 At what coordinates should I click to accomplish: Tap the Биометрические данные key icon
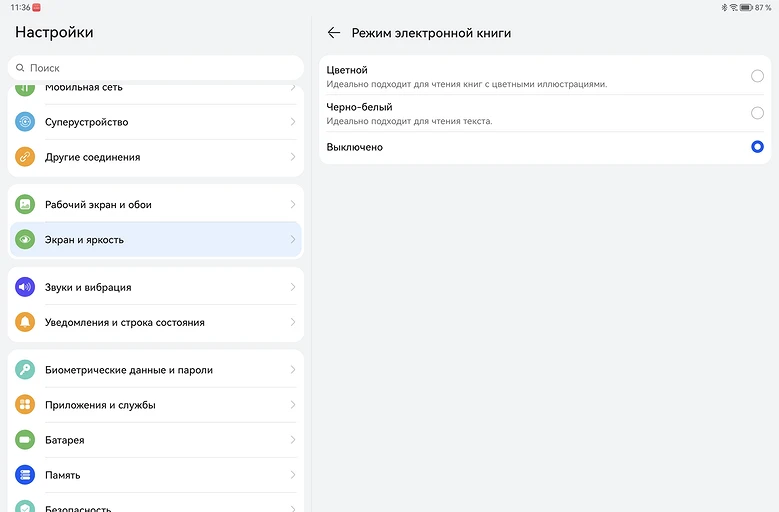[25, 370]
